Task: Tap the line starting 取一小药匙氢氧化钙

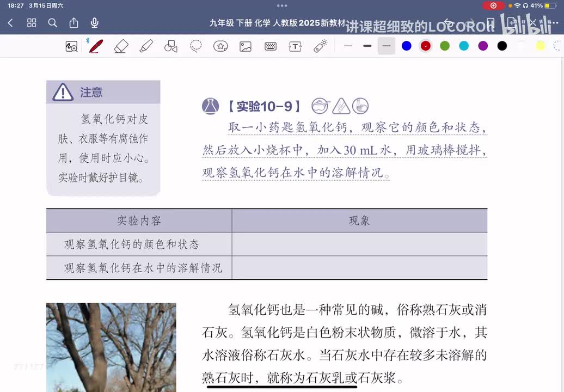Action: click(x=358, y=127)
